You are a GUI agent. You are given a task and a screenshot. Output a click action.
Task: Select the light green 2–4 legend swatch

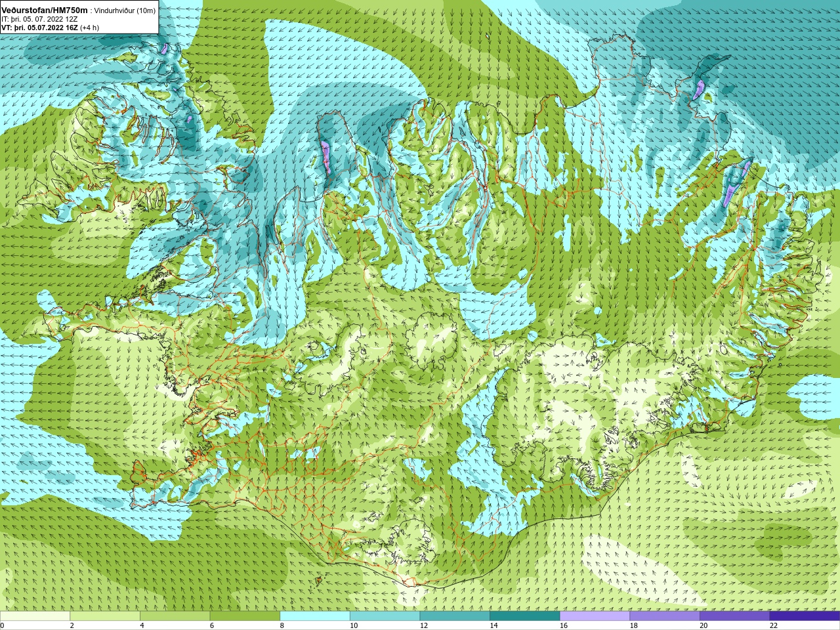[105, 616]
